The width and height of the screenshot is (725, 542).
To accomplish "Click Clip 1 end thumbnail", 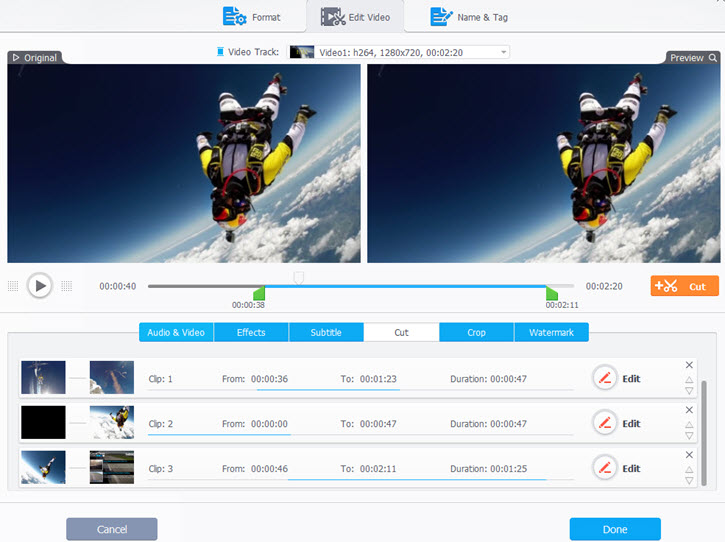I will pyautogui.click(x=112, y=377).
